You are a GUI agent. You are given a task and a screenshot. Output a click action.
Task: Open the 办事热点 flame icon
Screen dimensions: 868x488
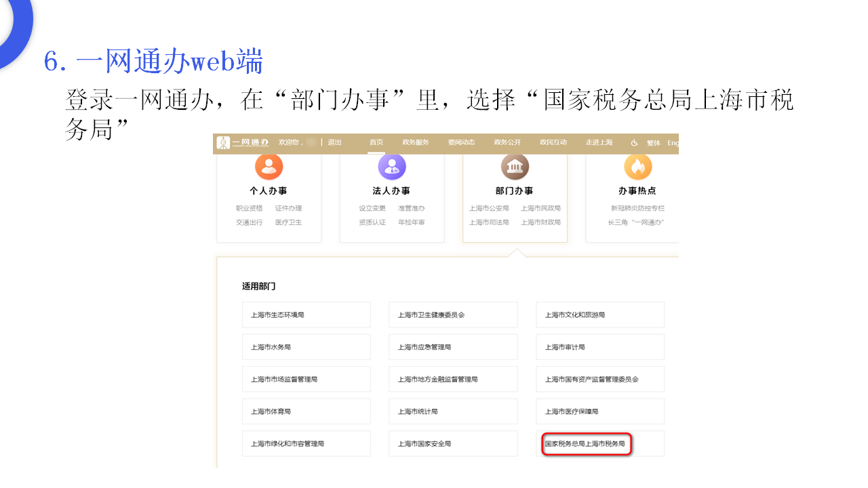[x=637, y=166]
